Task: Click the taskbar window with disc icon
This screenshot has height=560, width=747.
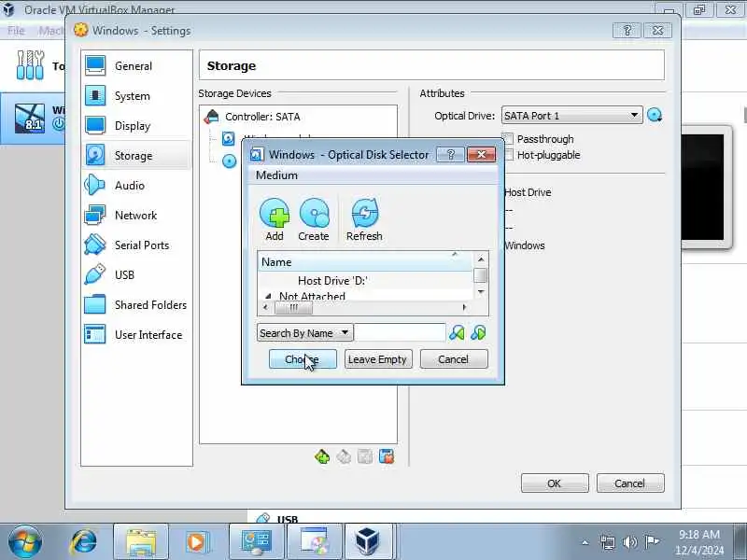Action: coord(314,542)
